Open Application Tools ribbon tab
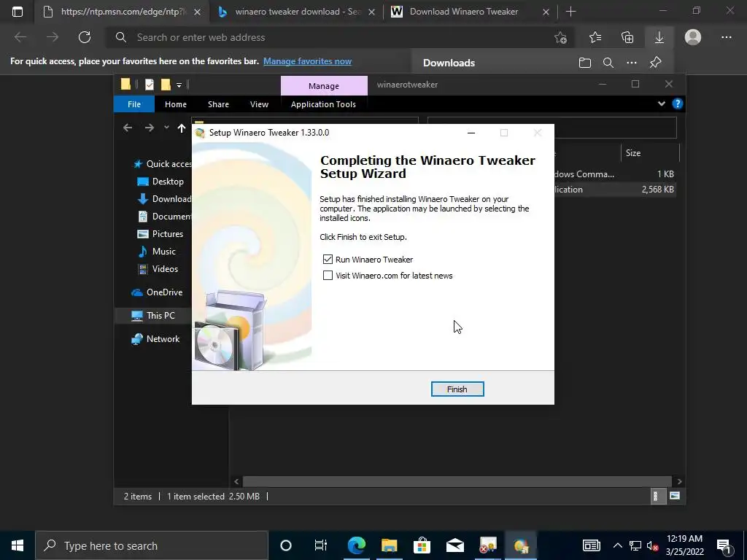The image size is (747, 560). [323, 104]
